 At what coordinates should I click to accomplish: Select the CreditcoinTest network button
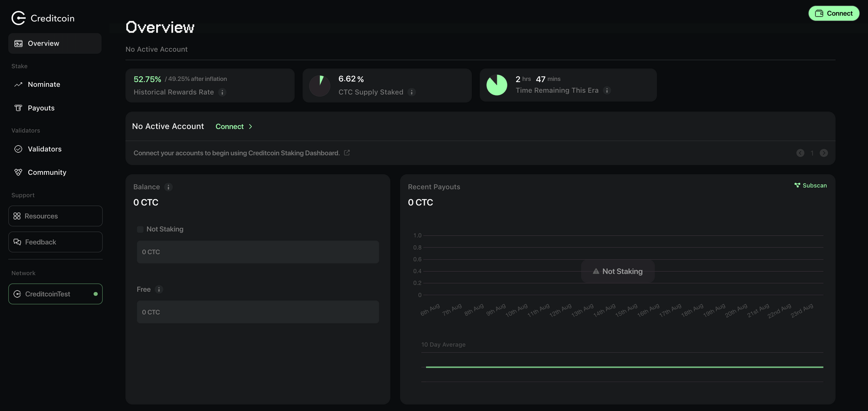tap(56, 294)
